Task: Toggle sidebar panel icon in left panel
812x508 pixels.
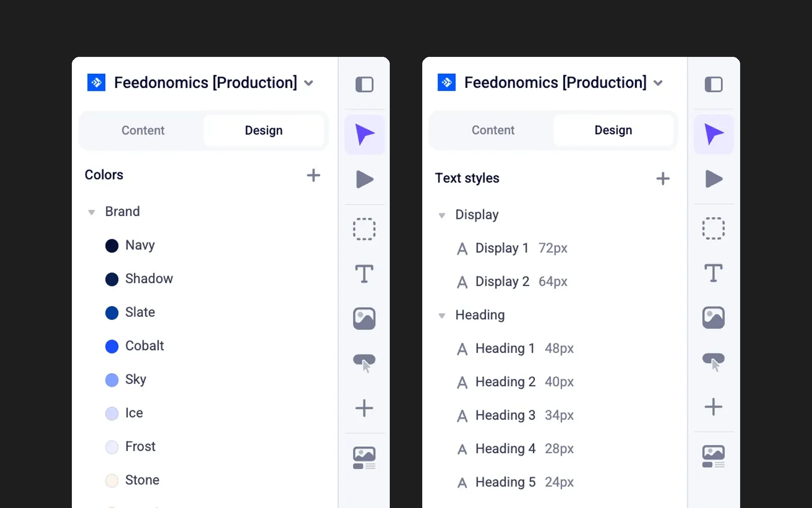Action: pyautogui.click(x=364, y=85)
